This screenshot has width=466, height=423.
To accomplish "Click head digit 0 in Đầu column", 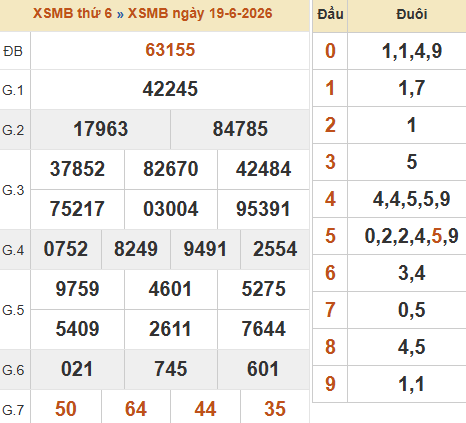I will click(330, 51).
